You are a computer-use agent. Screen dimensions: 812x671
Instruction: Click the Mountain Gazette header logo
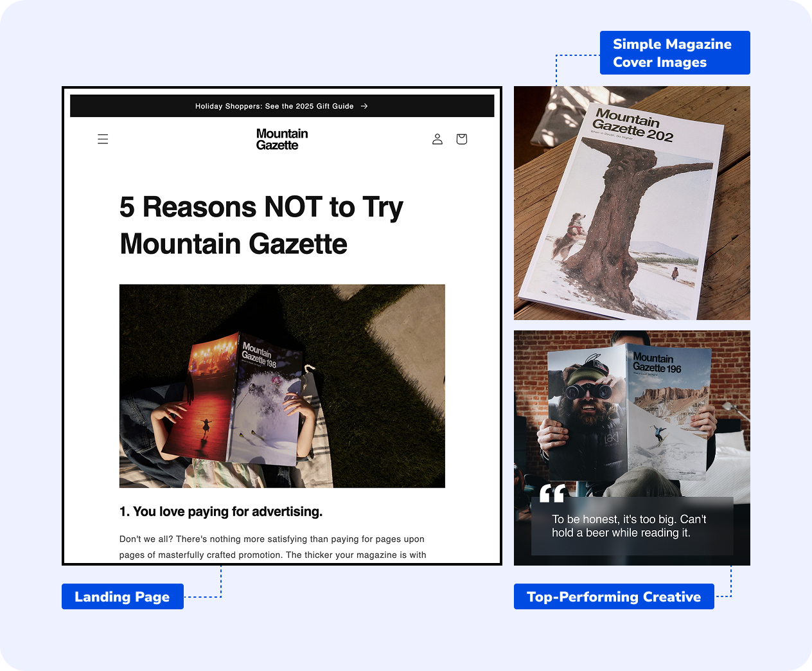[282, 139]
